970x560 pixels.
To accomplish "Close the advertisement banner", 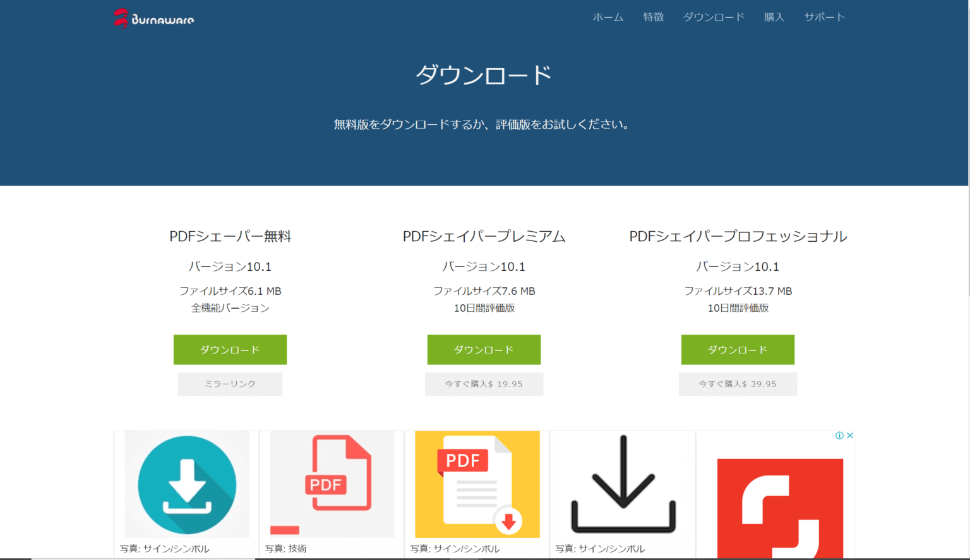I will pos(850,436).
